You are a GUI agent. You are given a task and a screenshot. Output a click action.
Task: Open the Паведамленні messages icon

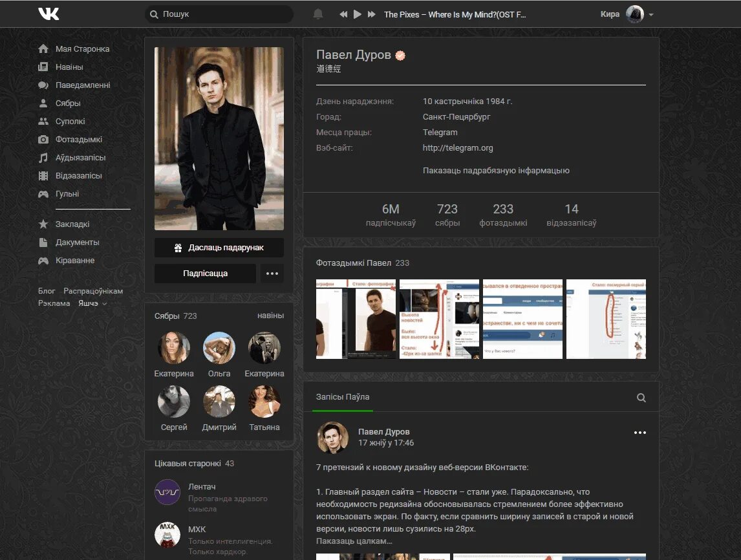pyautogui.click(x=43, y=85)
